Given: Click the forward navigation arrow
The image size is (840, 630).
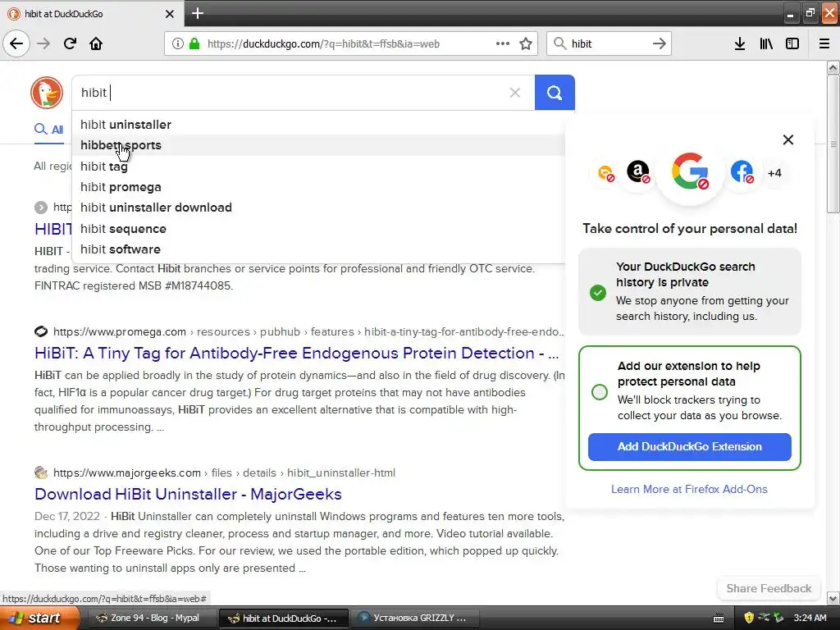Looking at the screenshot, I should [43, 43].
